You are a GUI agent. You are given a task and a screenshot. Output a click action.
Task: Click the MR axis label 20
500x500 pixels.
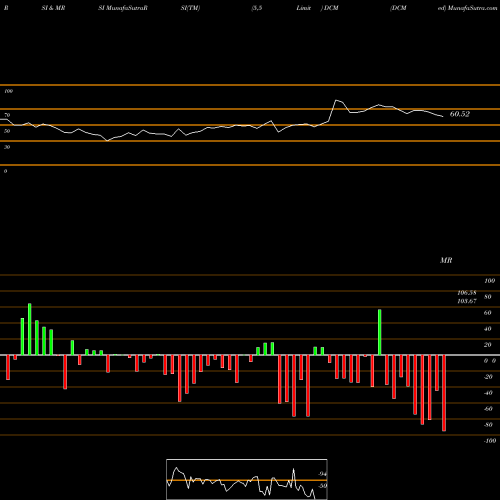[488, 345]
